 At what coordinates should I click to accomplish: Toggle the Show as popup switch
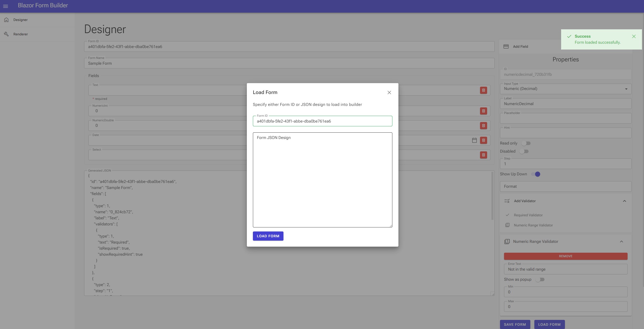coord(540,279)
